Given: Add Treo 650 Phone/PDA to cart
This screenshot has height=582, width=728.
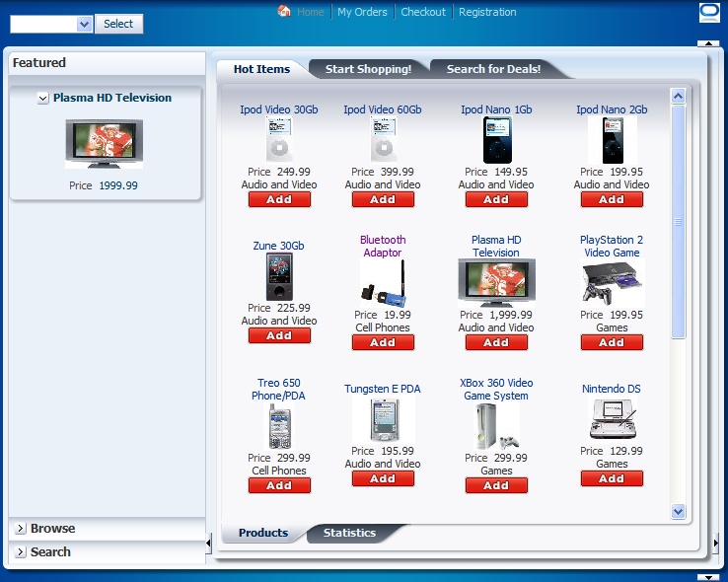Looking at the screenshot, I should point(279,485).
